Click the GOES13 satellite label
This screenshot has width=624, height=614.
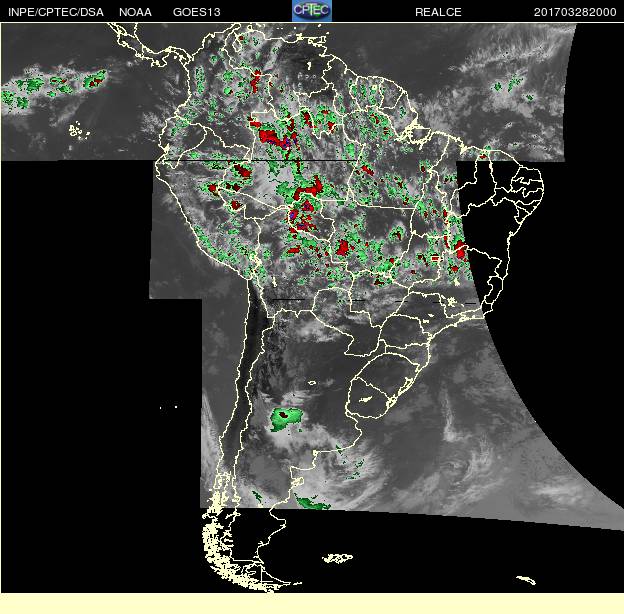click(x=197, y=12)
